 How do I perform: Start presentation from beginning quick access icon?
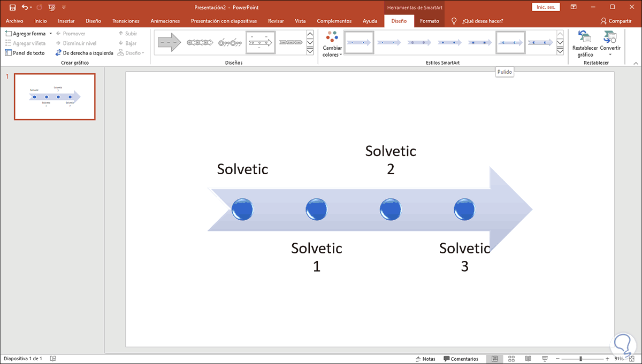51,7
